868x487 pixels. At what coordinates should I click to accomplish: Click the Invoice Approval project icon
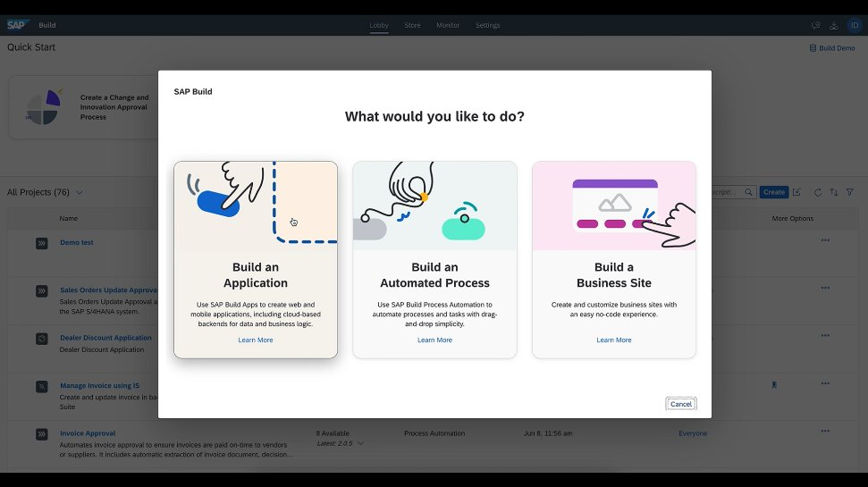(41, 434)
